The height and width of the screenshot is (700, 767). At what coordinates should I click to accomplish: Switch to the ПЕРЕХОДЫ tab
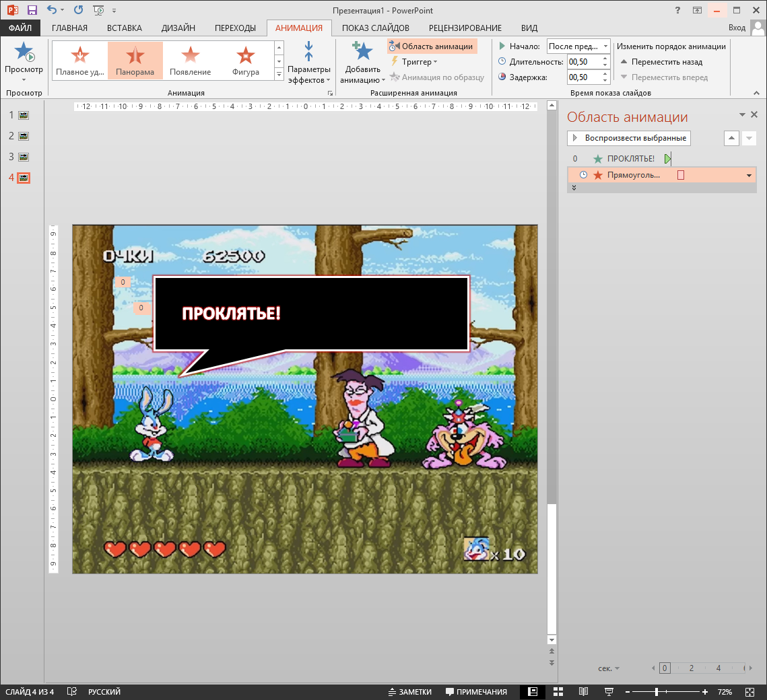pos(235,28)
